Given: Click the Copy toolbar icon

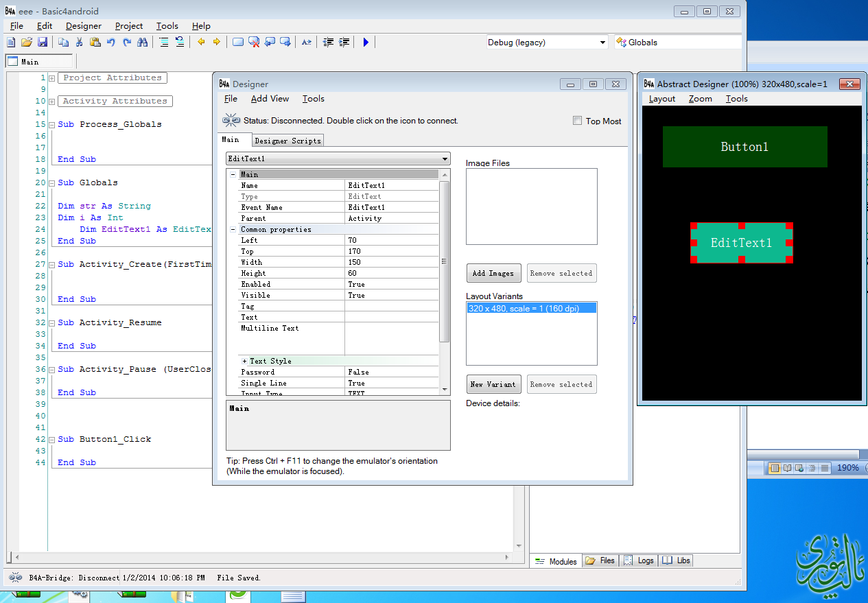Looking at the screenshot, I should (x=64, y=43).
